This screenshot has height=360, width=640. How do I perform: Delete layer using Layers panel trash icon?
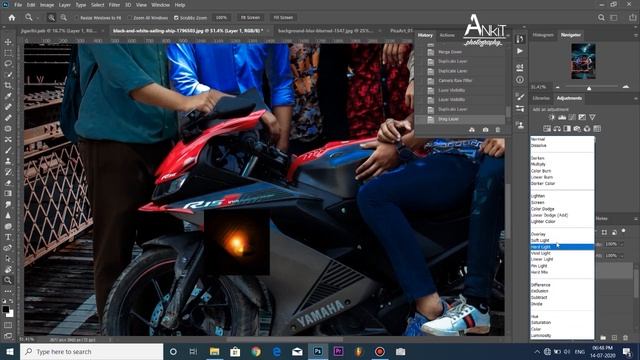point(625,338)
